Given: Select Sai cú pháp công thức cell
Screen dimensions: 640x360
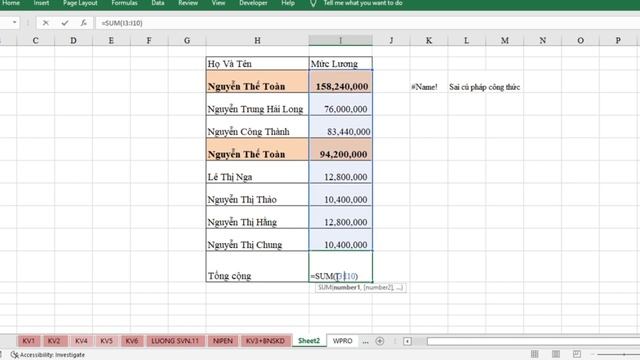Looking at the screenshot, I should tap(484, 87).
